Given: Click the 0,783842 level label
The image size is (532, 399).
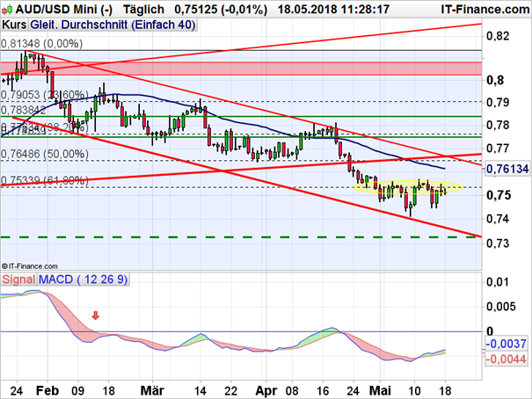Looking at the screenshot, I should pyautogui.click(x=24, y=110).
